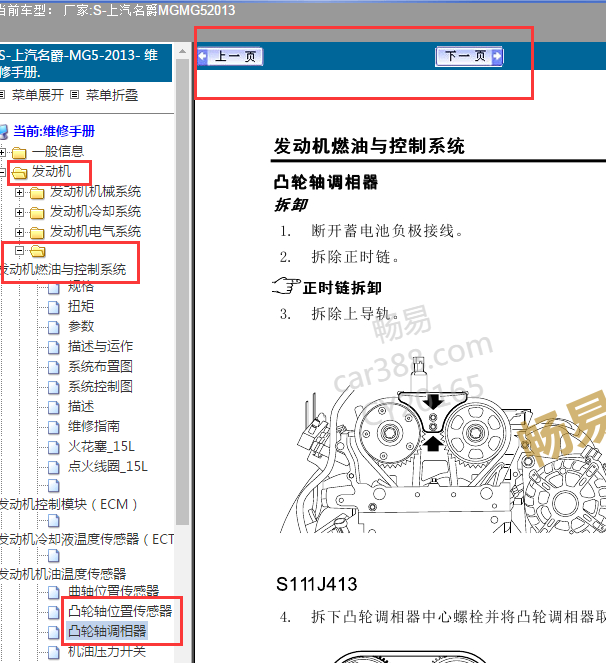The height and width of the screenshot is (663, 606).
Task: Follow the 正时链拆卸 cross-reference link
Action: coord(342,288)
